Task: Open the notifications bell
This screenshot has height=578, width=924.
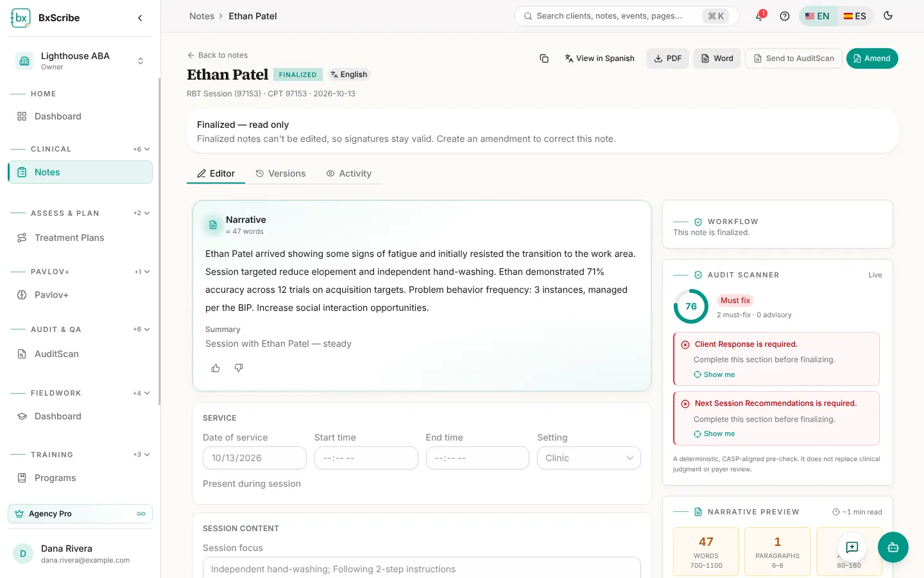Action: pos(760,16)
